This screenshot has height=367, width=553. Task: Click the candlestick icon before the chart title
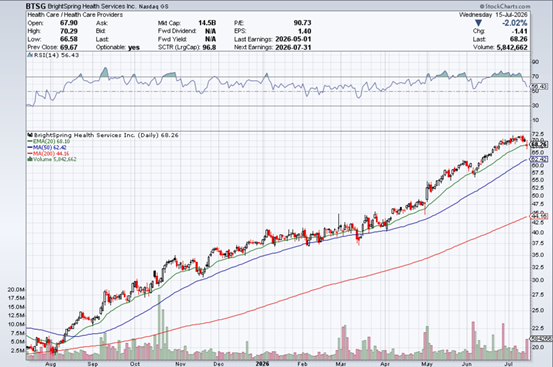[x=30, y=135]
